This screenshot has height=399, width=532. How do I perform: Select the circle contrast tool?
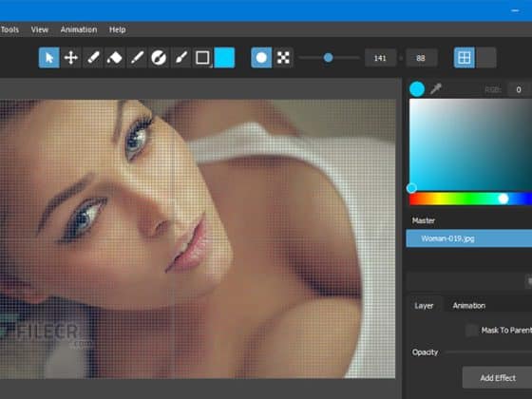[x=159, y=58]
